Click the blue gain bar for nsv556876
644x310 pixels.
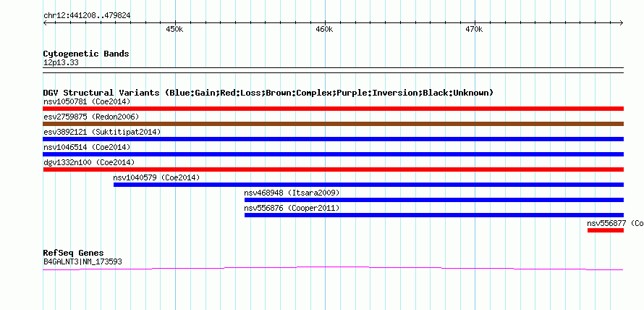tap(434, 215)
